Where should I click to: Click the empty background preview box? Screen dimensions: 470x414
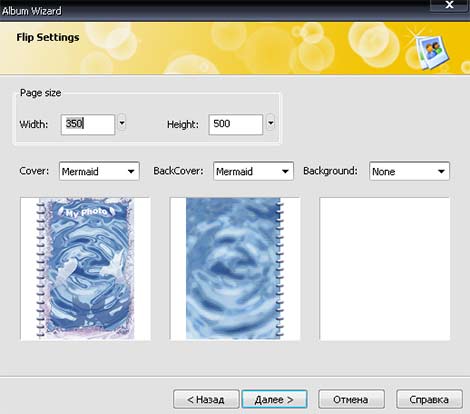point(385,269)
